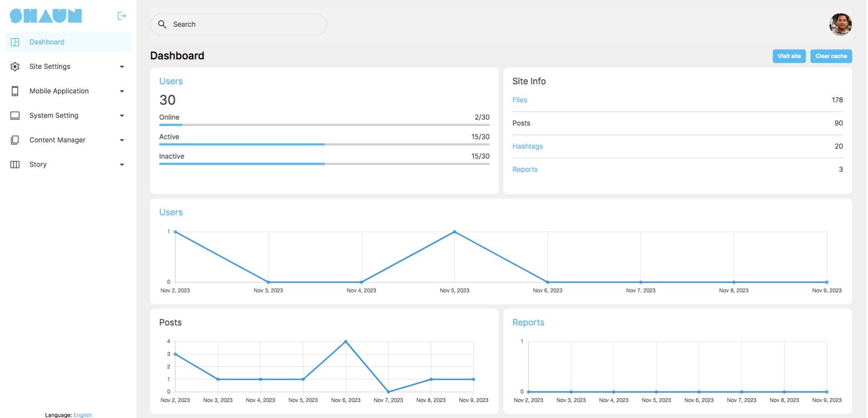868x418 pixels.
Task: Click the System Setting laptop icon
Action: (x=15, y=115)
